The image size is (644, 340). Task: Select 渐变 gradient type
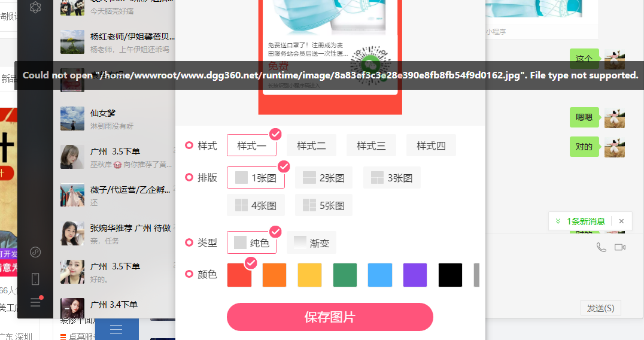coord(311,242)
